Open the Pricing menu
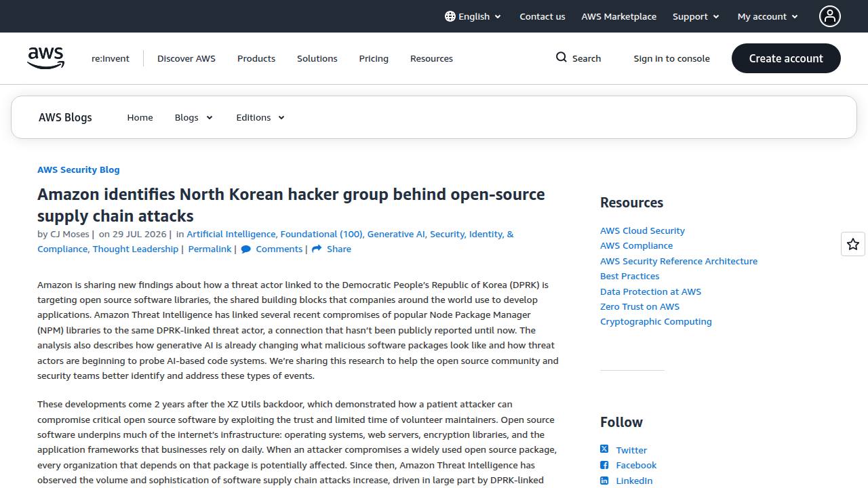868x488 pixels. (x=374, y=58)
